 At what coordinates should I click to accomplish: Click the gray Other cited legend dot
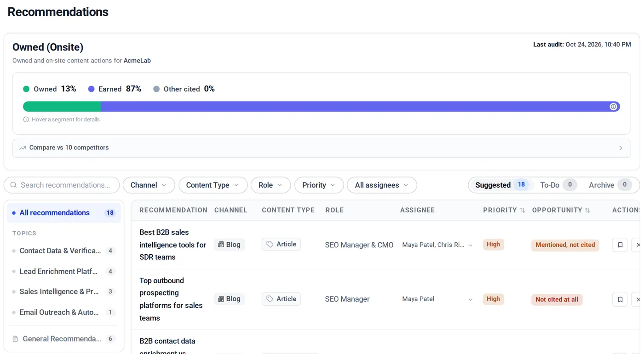point(156,89)
